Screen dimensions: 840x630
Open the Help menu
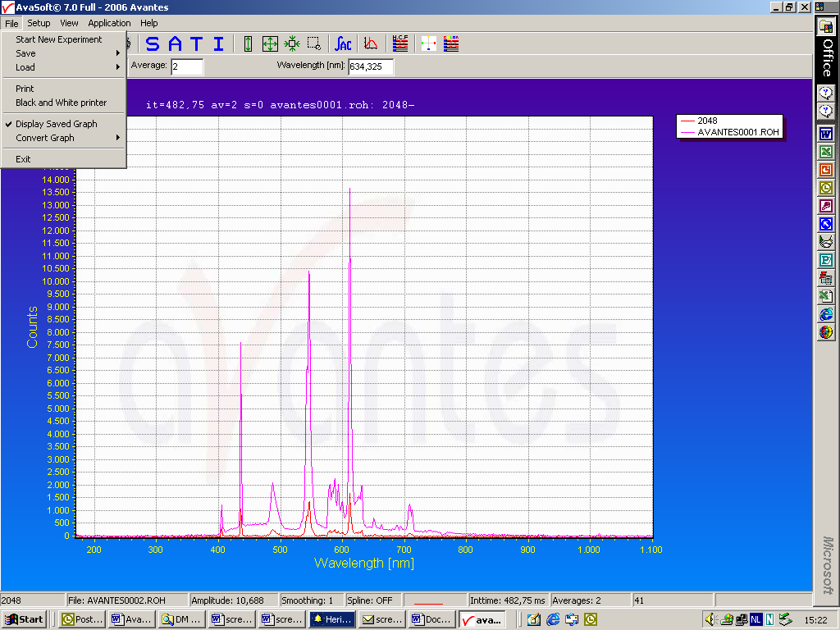pyautogui.click(x=149, y=23)
